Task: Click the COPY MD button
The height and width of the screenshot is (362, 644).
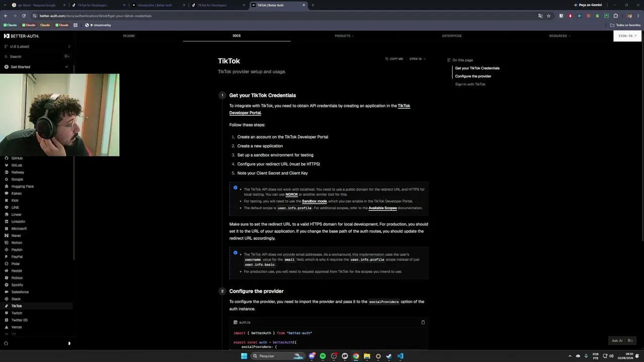Action: click(x=394, y=59)
